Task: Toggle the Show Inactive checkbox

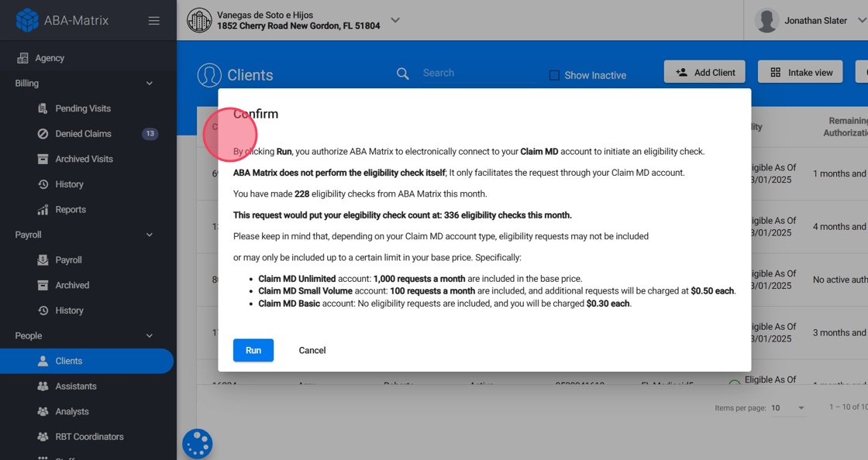Action: coord(554,75)
